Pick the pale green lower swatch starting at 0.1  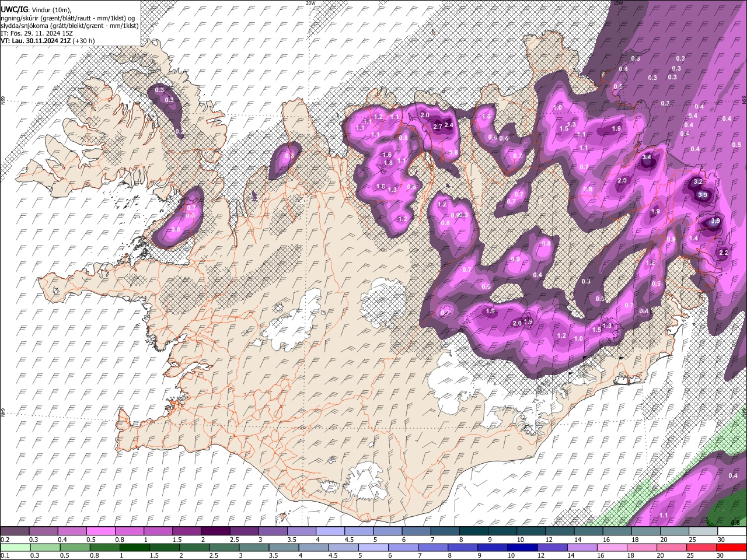(15, 547)
